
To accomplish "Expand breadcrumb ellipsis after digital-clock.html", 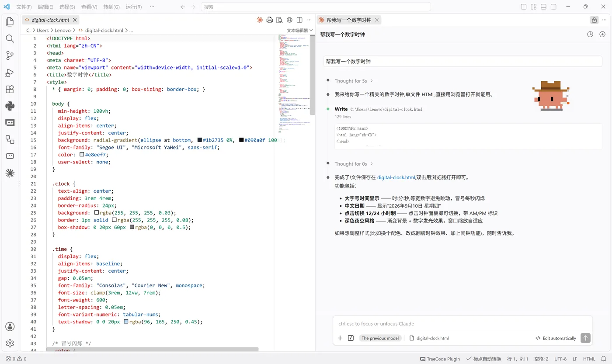I will pyautogui.click(x=131, y=31).
